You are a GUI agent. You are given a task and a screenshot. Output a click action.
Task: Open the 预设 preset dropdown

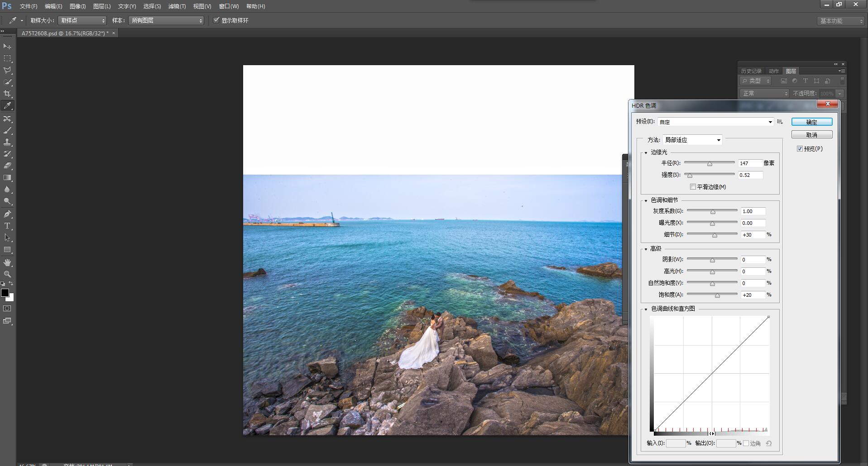(715, 122)
